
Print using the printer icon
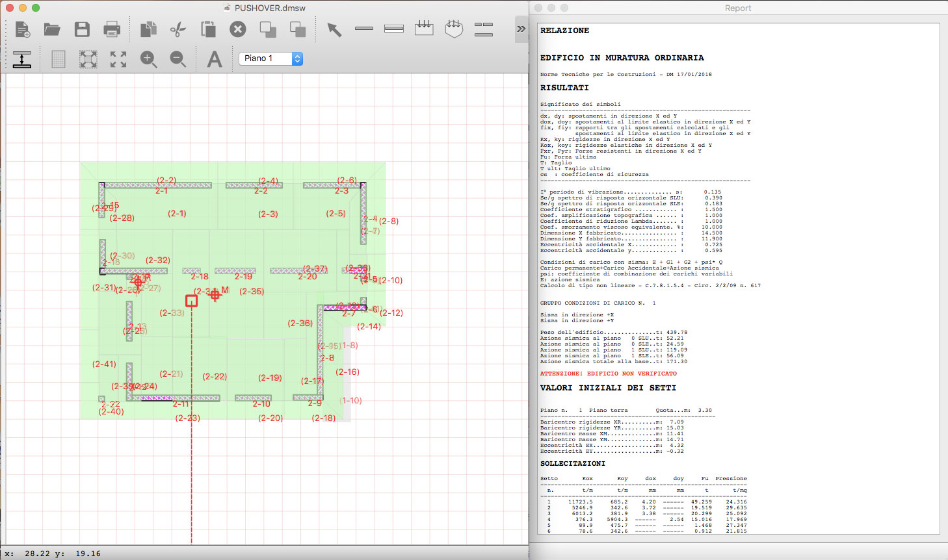click(112, 29)
